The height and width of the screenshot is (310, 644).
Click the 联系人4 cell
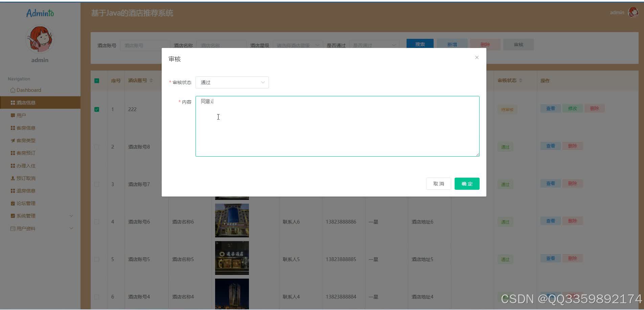point(291,297)
